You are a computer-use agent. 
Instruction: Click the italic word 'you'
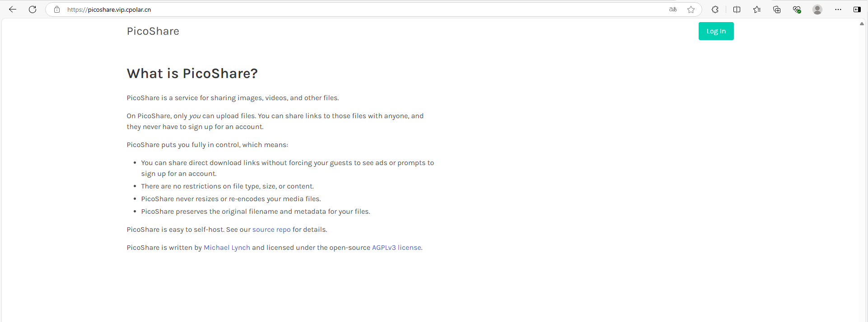pos(195,116)
